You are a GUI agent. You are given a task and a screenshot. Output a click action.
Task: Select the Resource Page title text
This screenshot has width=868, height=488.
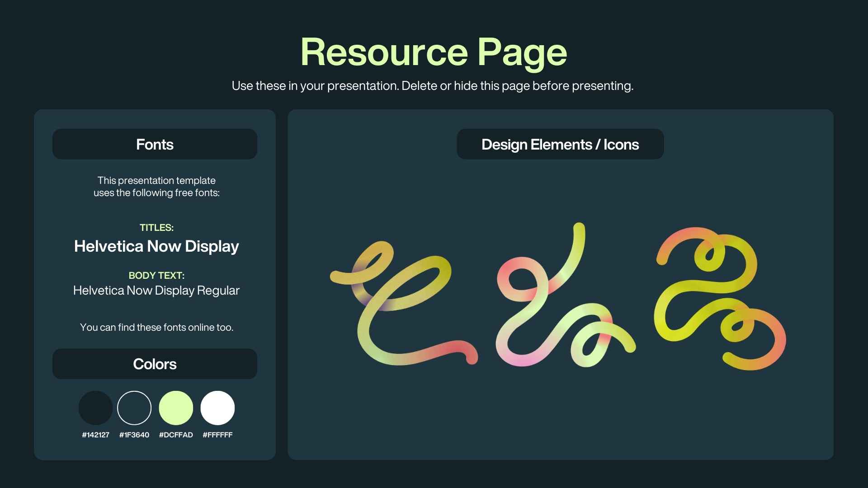tap(433, 52)
